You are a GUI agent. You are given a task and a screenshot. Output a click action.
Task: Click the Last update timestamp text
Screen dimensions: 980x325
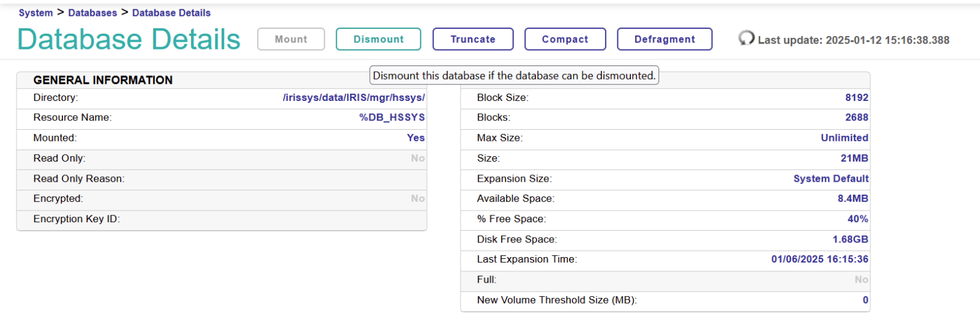853,40
